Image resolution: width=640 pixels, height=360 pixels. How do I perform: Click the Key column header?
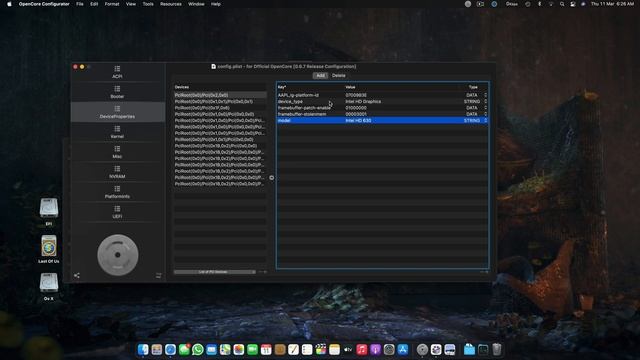click(x=282, y=87)
